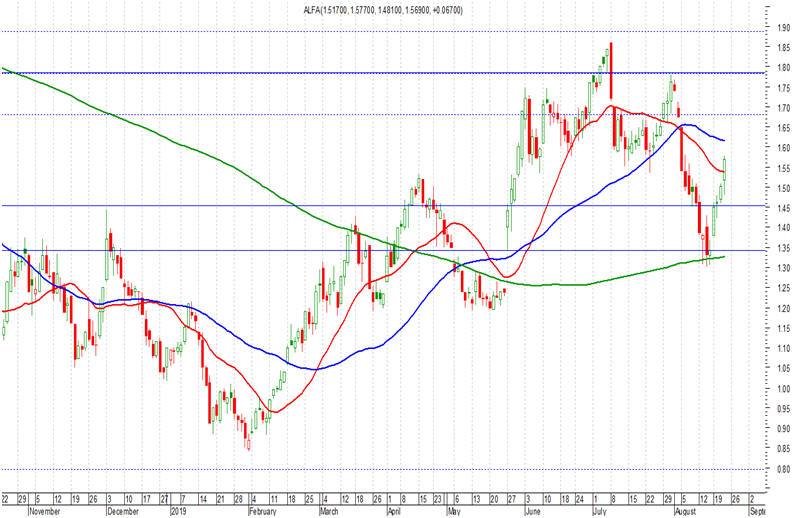Select the 1.25 price axis label
This screenshot has height=518, width=794.
pyautogui.click(x=784, y=288)
